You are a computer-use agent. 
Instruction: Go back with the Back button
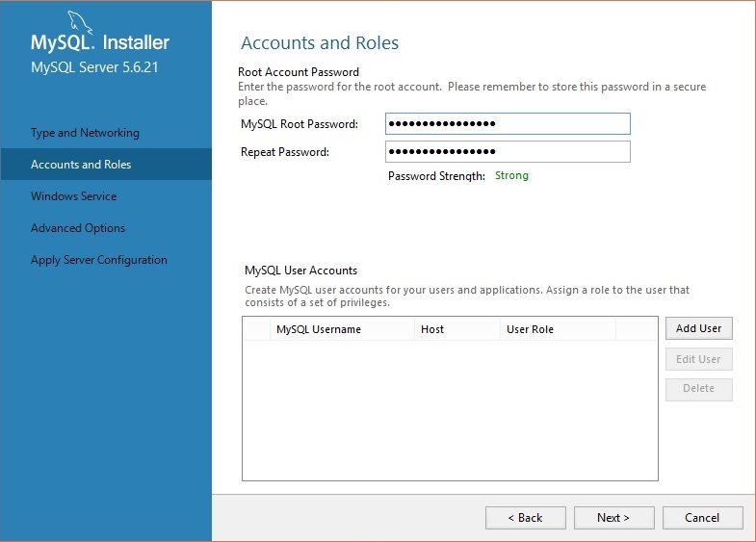pyautogui.click(x=526, y=518)
